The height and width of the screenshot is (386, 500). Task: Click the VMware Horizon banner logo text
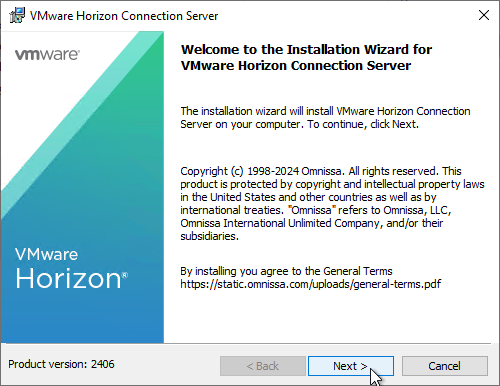[x=71, y=268]
